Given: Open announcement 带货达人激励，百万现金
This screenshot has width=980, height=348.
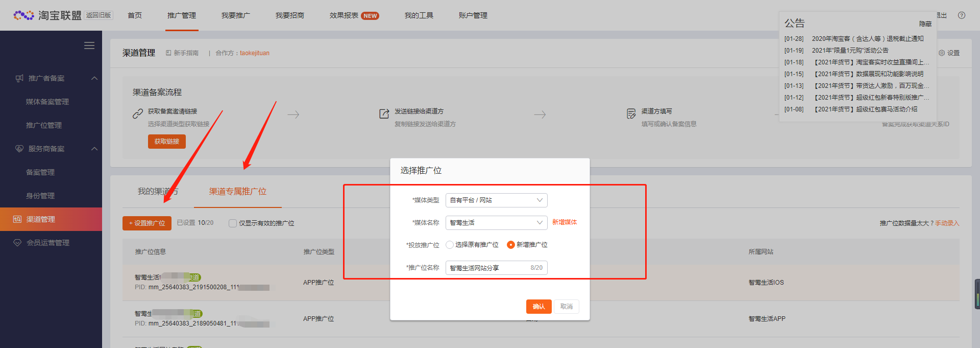Looking at the screenshot, I should (x=871, y=86).
